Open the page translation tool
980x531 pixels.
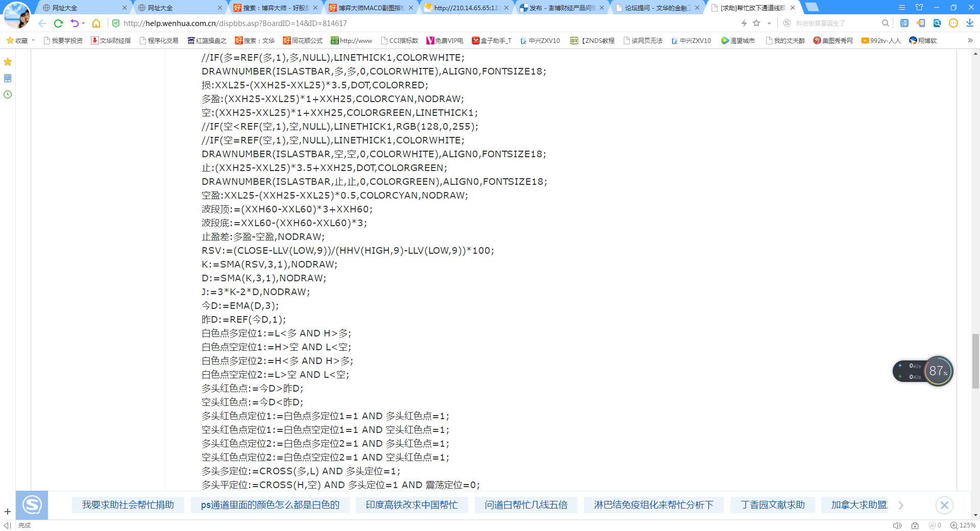(x=904, y=23)
